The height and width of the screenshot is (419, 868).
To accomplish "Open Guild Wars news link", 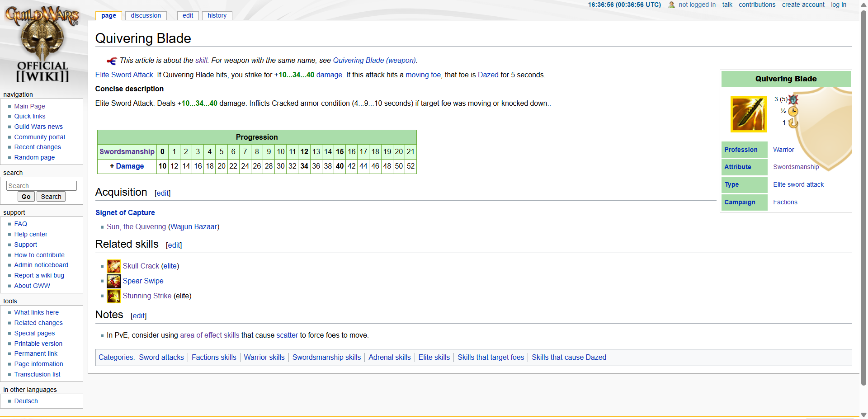I will click(x=38, y=127).
